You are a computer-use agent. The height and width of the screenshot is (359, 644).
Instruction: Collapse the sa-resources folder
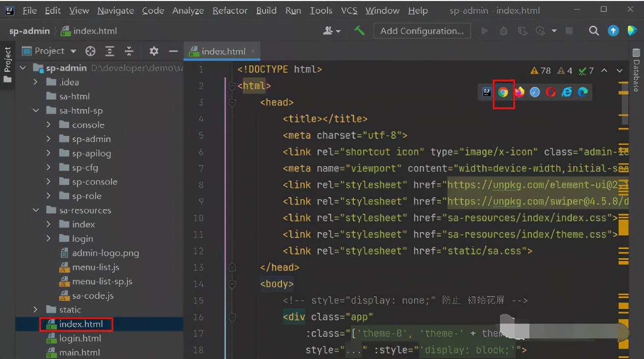(35, 210)
